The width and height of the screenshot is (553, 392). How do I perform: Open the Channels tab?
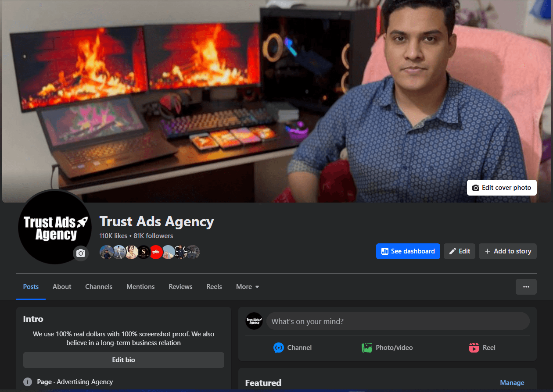tap(99, 287)
